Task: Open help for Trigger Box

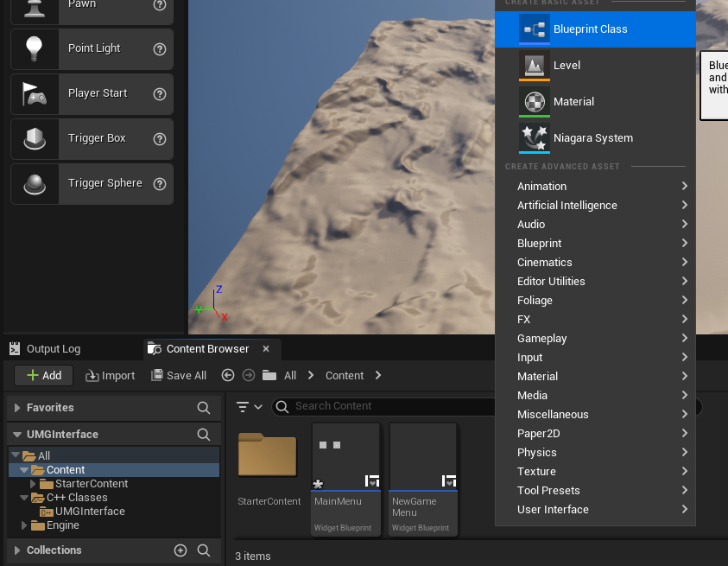Action: pos(160,139)
